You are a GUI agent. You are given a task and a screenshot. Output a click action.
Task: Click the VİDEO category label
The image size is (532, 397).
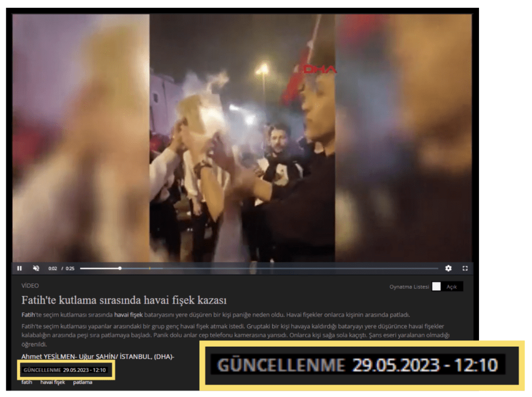(x=30, y=286)
